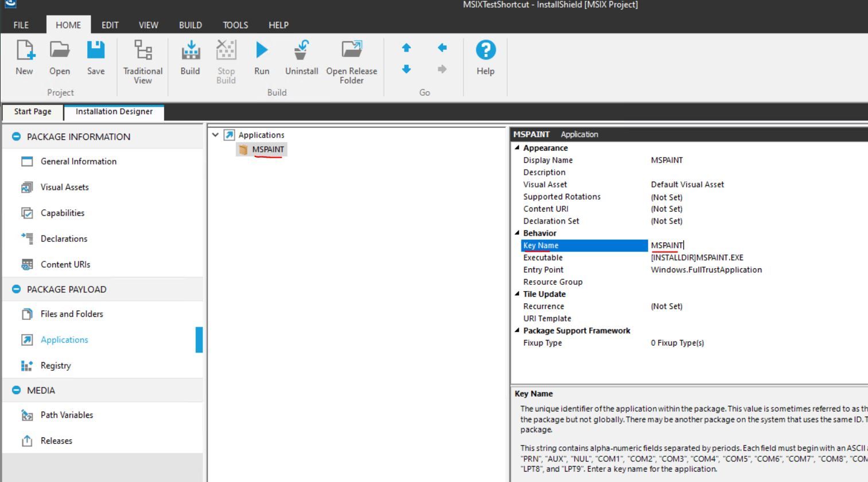
Task: Collapse the Applications tree node
Action: coord(215,135)
